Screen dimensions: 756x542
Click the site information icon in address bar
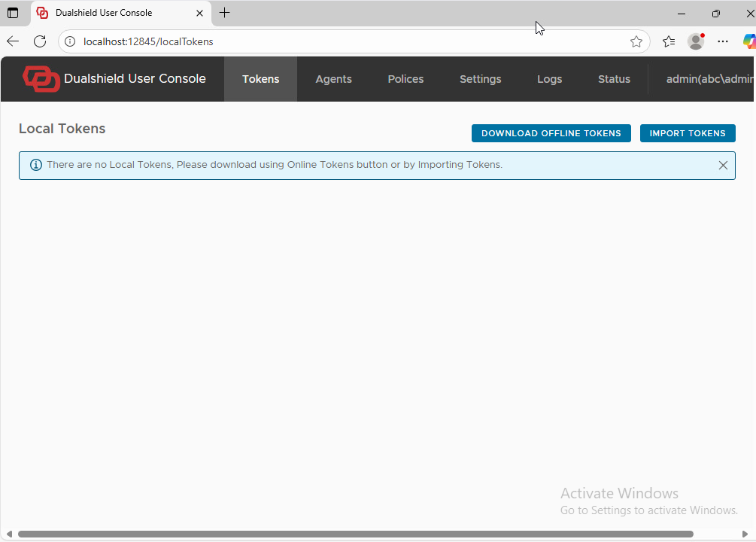click(x=70, y=41)
